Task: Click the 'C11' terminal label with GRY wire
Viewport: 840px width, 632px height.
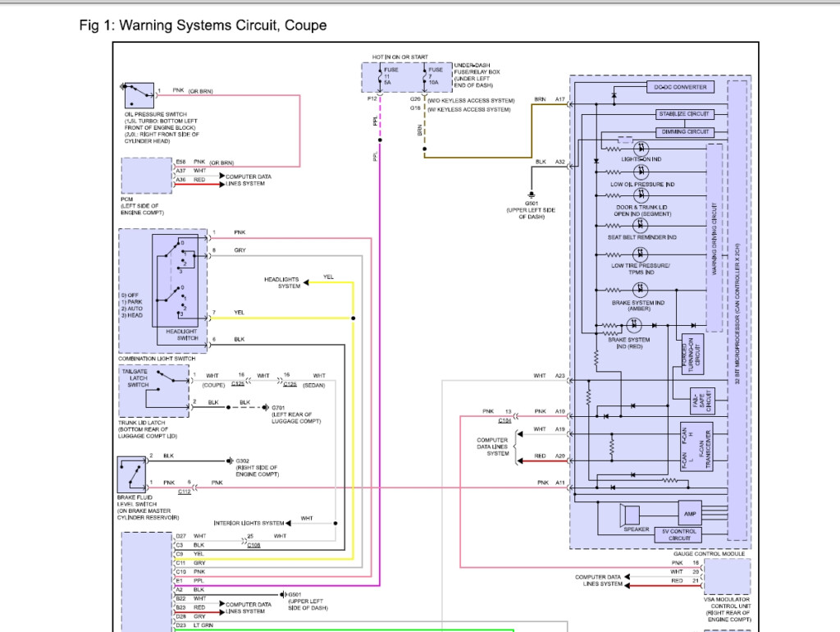Action: pos(180,563)
